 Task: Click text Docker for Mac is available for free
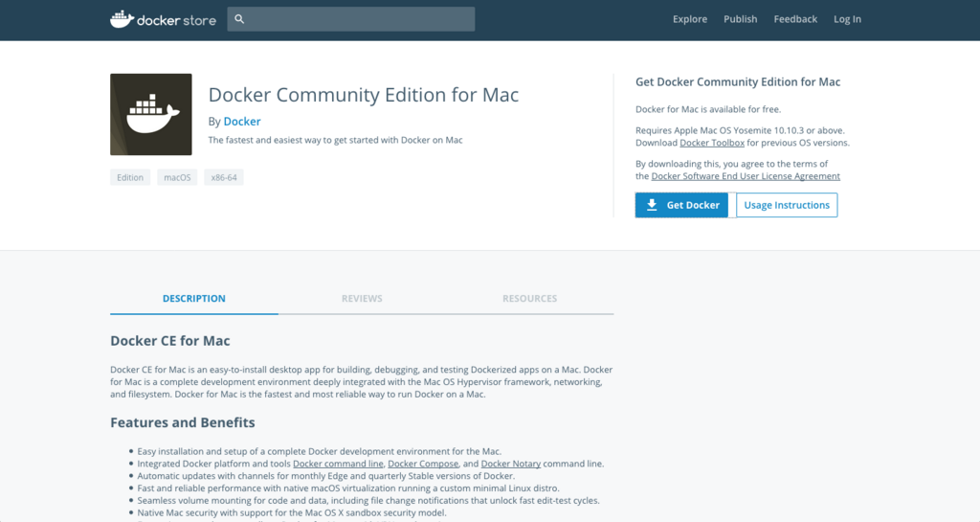pyautogui.click(x=708, y=109)
